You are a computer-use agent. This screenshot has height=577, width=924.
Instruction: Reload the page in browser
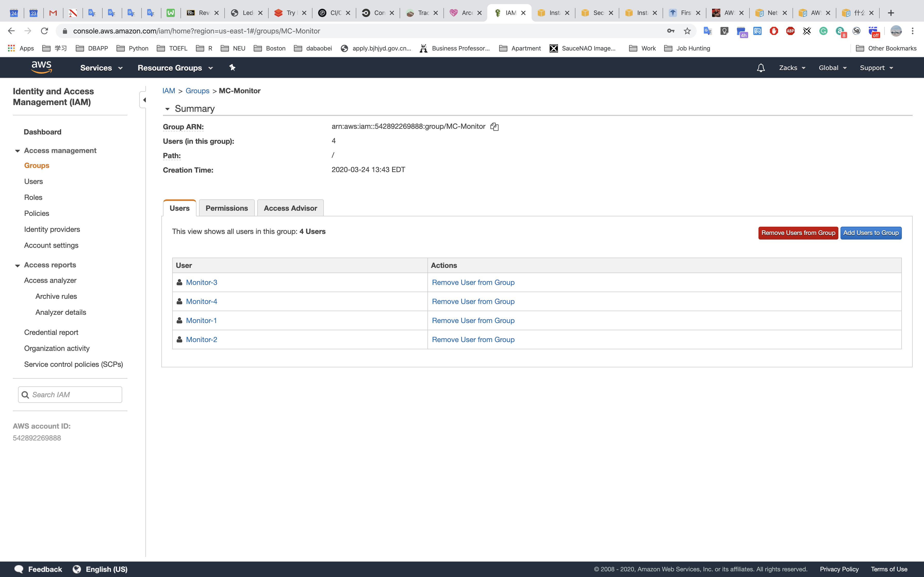click(x=44, y=31)
